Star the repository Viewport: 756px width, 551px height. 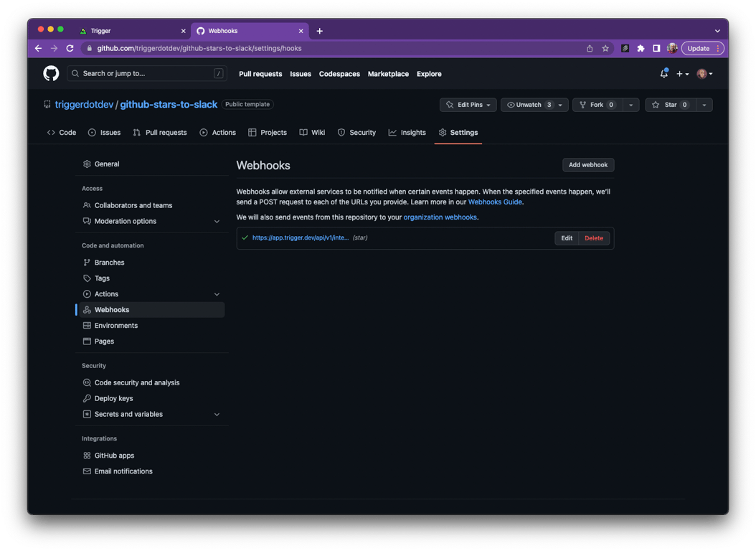pyautogui.click(x=671, y=105)
